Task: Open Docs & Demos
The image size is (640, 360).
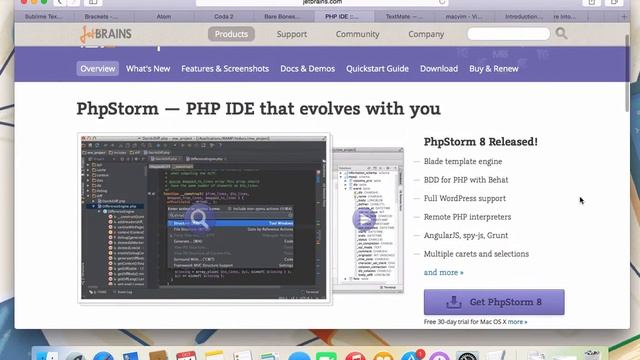Action: pos(307,69)
